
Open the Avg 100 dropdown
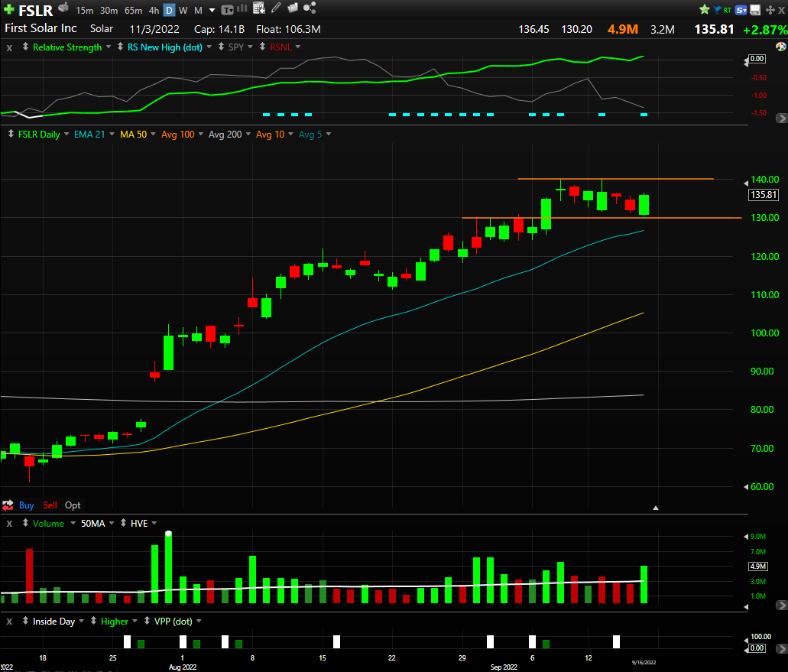(x=201, y=135)
